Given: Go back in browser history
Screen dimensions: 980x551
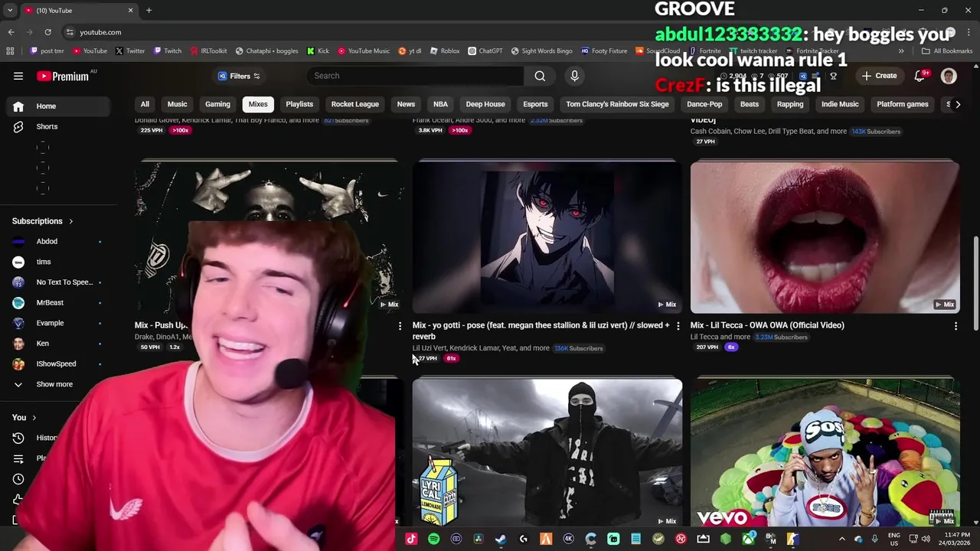Looking at the screenshot, I should coord(11,32).
